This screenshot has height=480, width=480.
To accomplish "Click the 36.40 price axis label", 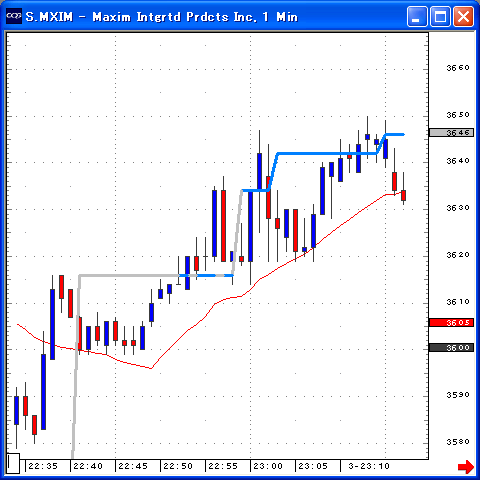I will [458, 161].
